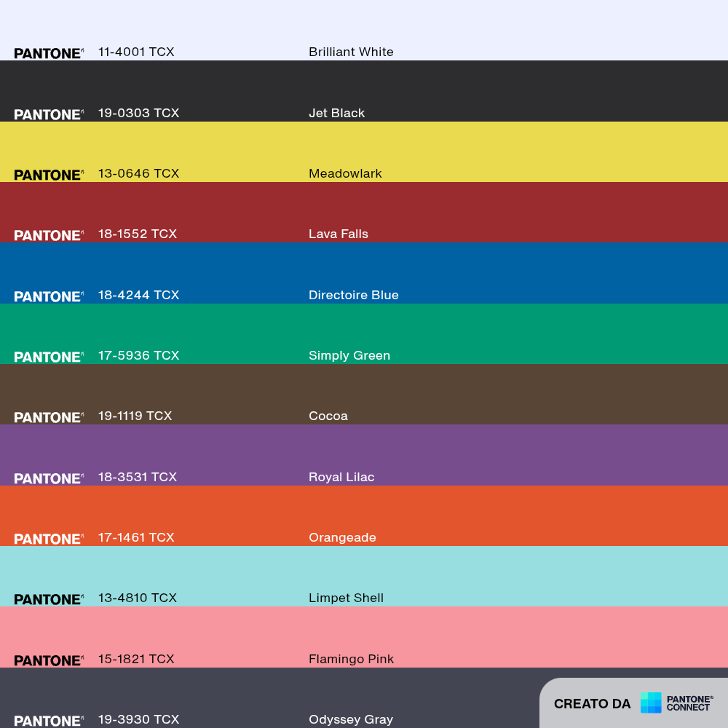Click the Brilliant White color band

(x=364, y=30)
